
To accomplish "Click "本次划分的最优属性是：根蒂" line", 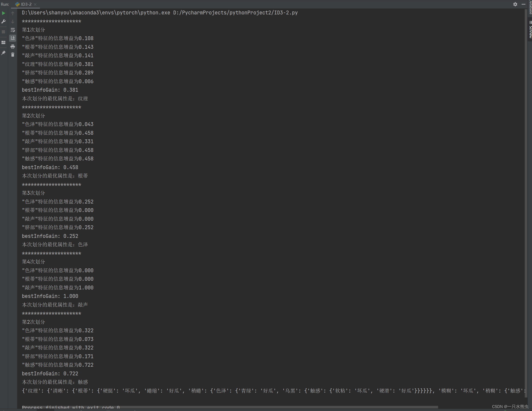I will point(55,176).
